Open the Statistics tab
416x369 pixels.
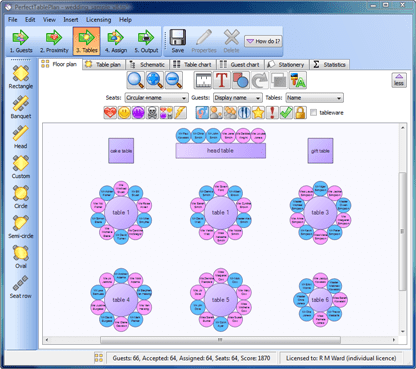coord(329,64)
